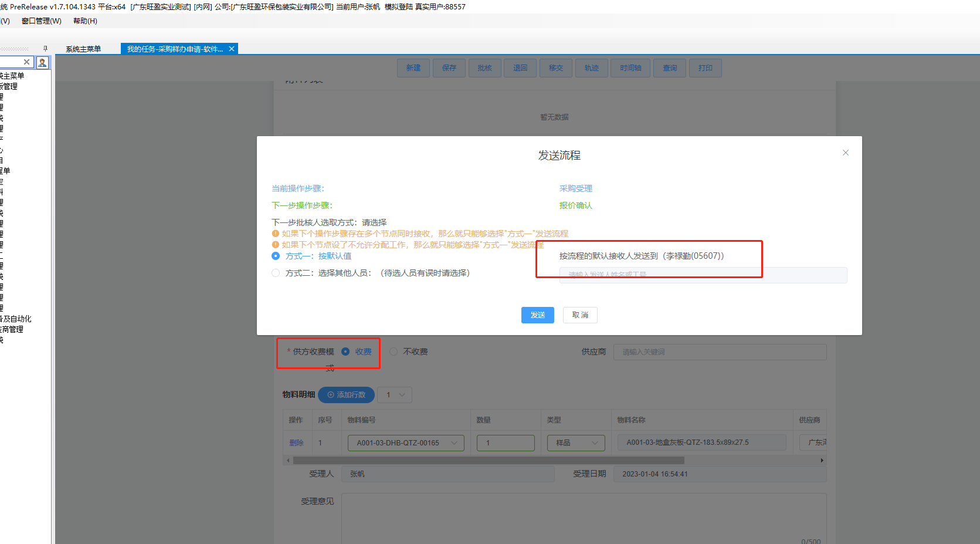
Task: Click the 序号 column header
Action: (x=325, y=420)
